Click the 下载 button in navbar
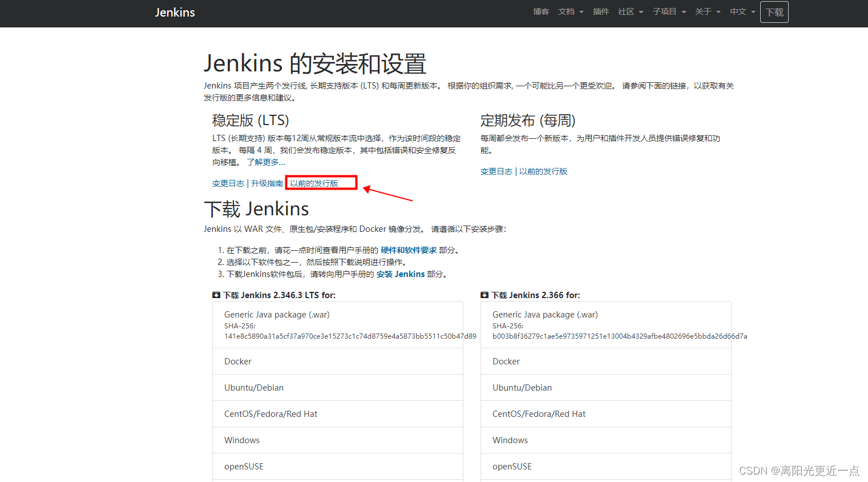 click(x=774, y=12)
